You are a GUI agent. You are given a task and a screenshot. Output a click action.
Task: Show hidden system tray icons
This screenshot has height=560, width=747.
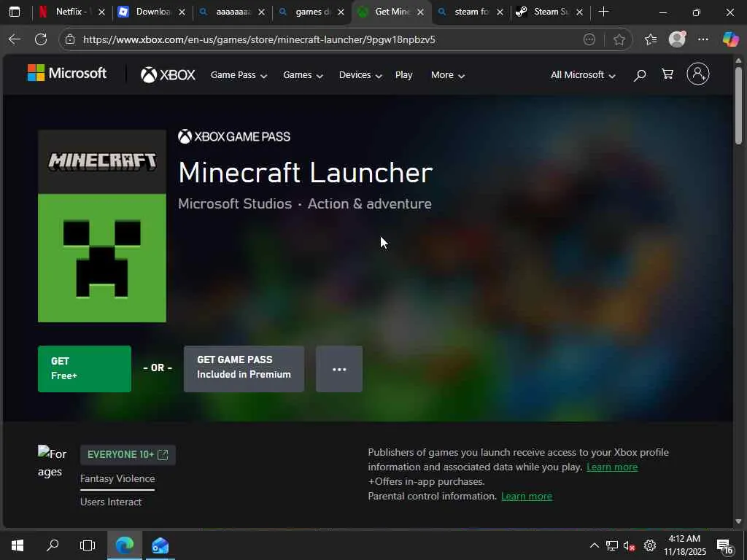pos(594,545)
